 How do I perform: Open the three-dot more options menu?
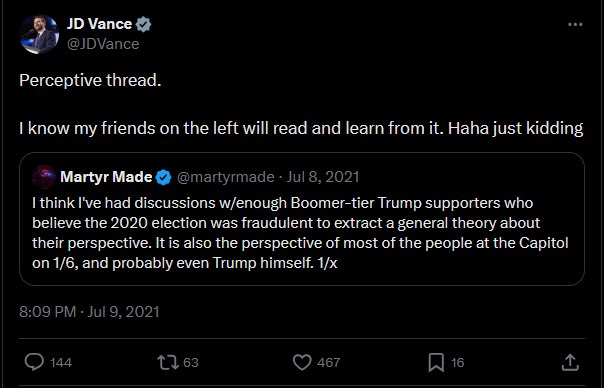[575, 25]
